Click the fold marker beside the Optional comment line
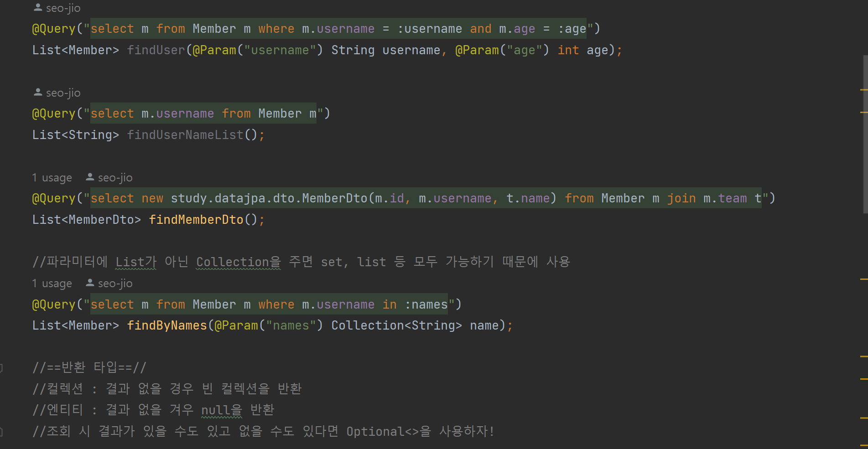Screen dimensions: 868x449 coord(2,431)
